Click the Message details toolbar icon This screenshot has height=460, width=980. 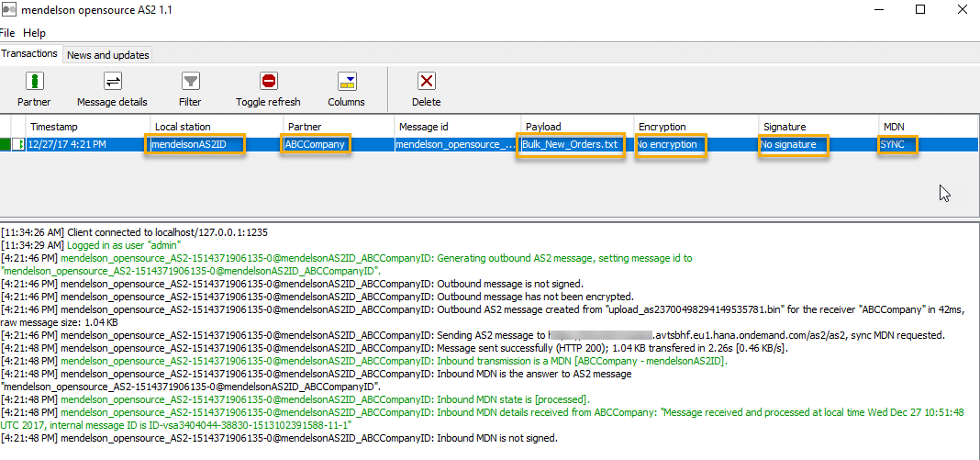[x=112, y=82]
